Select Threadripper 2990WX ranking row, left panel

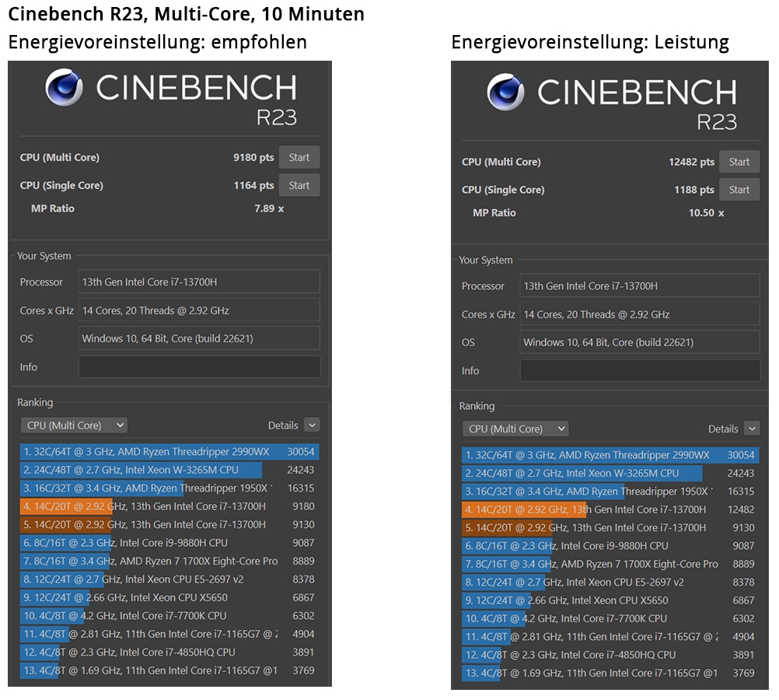(170, 452)
